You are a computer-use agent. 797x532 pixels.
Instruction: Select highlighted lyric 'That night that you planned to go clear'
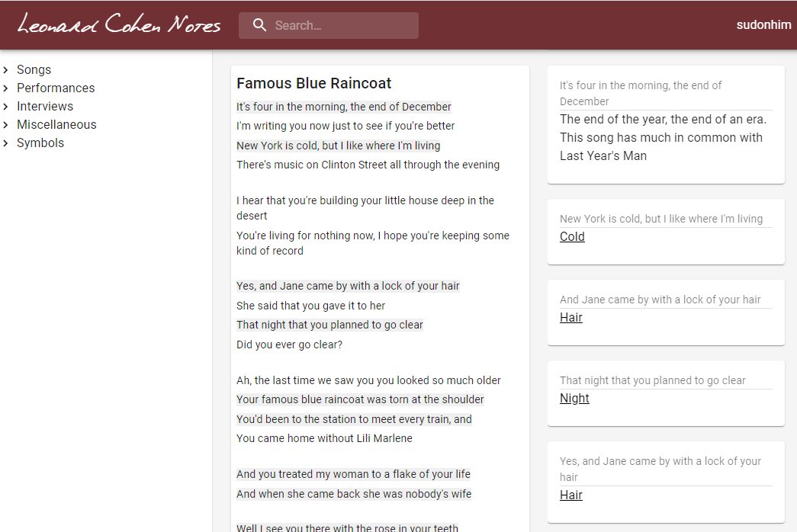tap(329, 325)
